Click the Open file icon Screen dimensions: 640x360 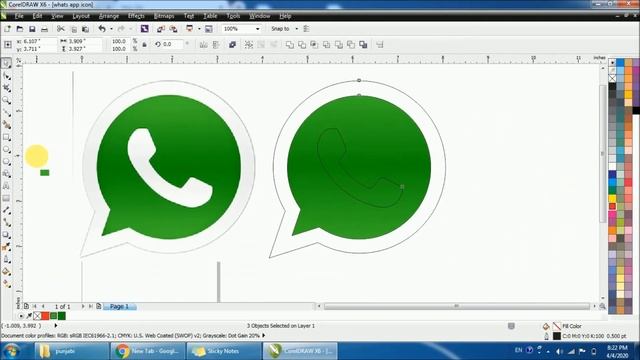(20, 29)
